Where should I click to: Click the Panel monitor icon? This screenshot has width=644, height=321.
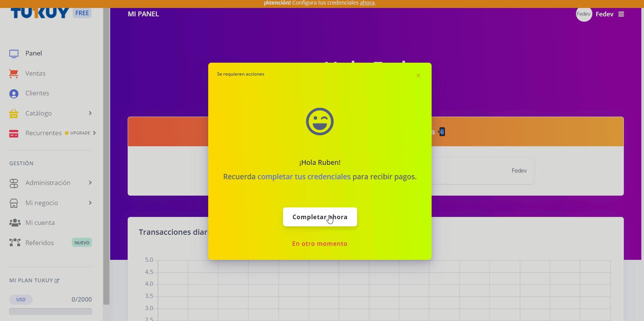[x=14, y=54]
